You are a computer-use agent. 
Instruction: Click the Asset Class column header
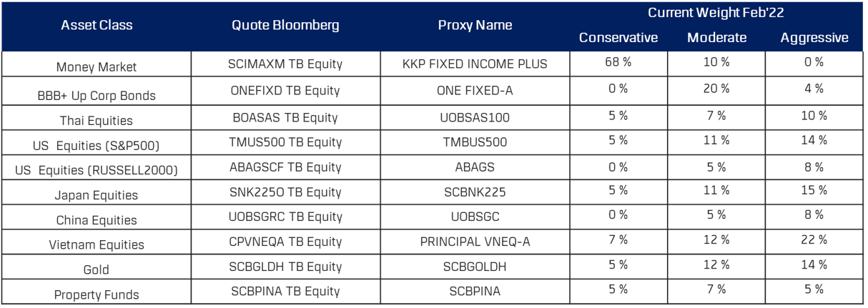pos(97,26)
